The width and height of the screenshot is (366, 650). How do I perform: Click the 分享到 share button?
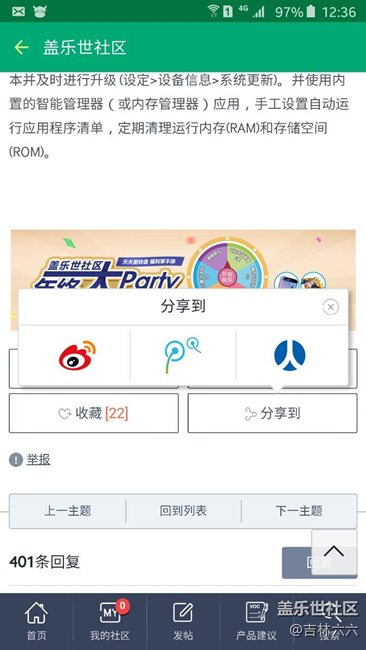point(272,413)
